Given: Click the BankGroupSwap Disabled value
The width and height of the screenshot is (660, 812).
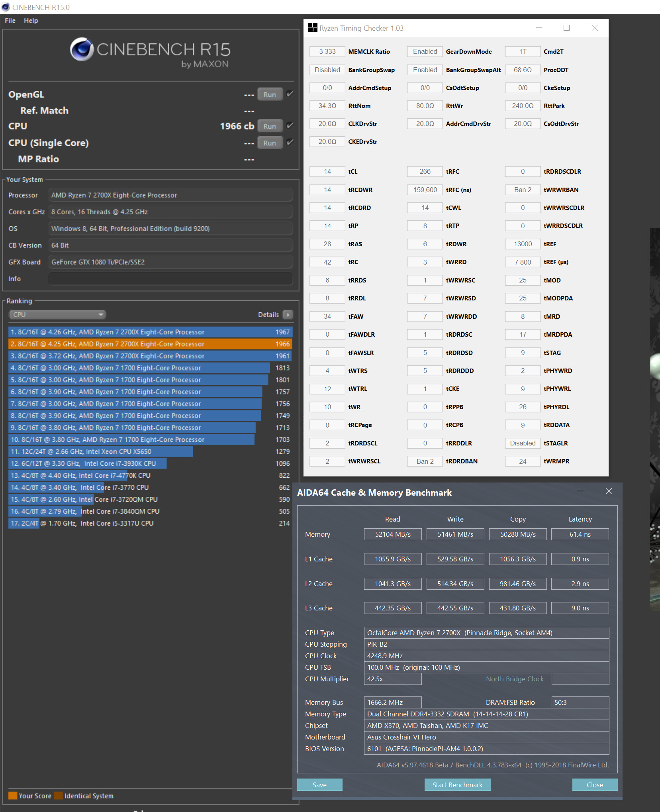Looking at the screenshot, I should pos(327,70).
